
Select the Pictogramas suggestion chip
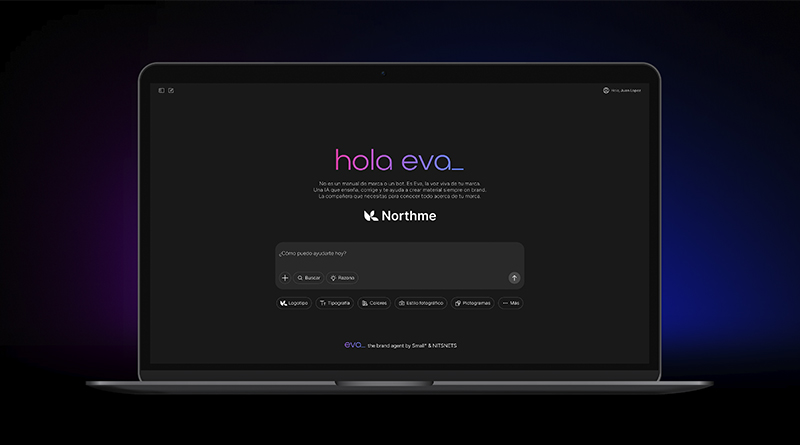coord(472,302)
